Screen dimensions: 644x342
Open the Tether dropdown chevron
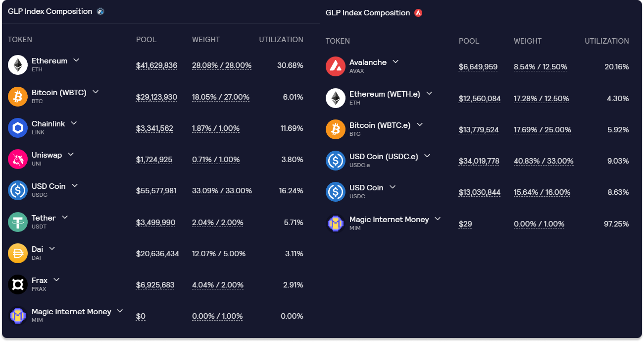65,217
